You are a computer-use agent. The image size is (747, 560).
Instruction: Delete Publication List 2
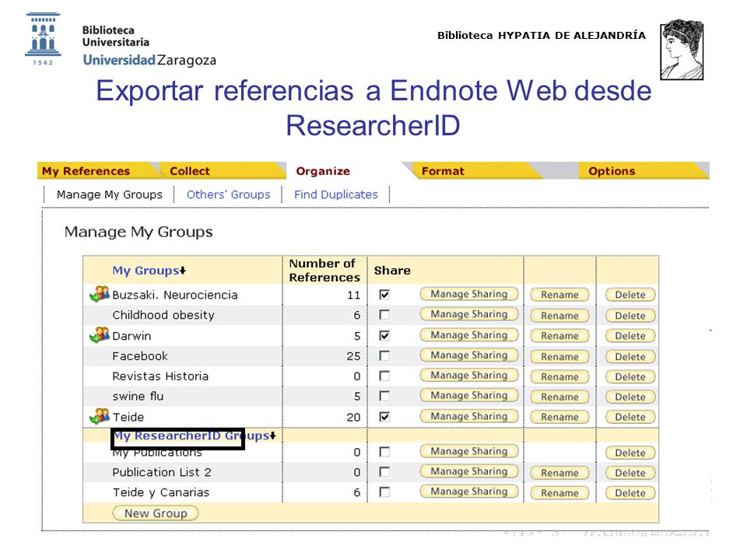coord(630,472)
